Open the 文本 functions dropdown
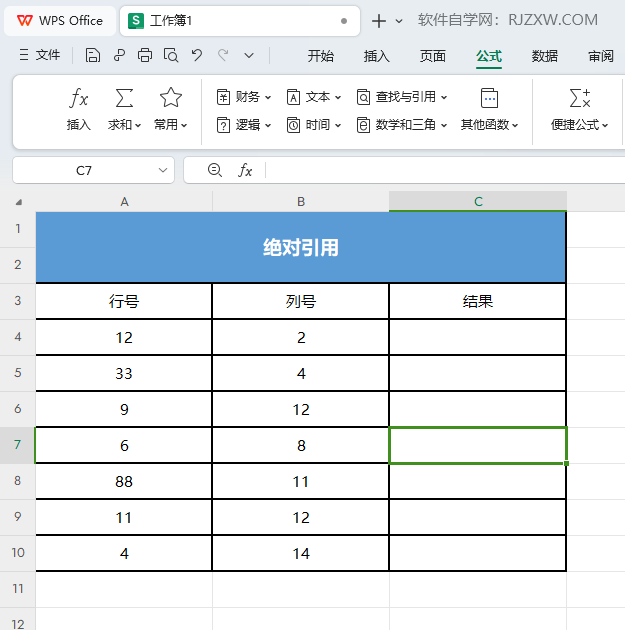This screenshot has width=625, height=630. point(314,97)
